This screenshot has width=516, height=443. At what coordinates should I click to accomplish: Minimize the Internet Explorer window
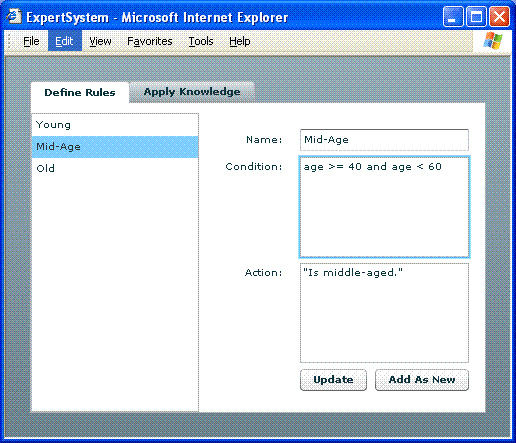click(453, 17)
